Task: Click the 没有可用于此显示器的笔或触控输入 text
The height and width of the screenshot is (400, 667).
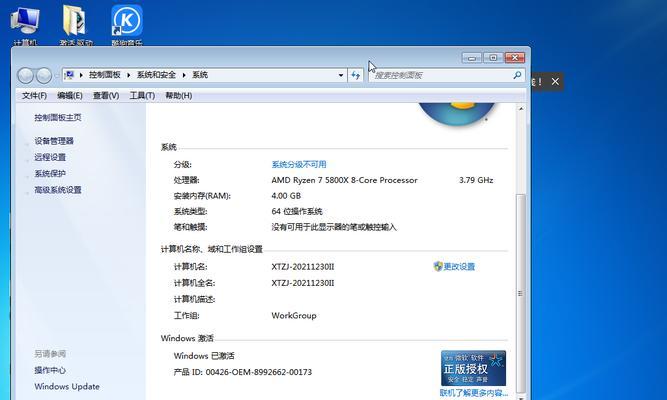Action: (334, 227)
